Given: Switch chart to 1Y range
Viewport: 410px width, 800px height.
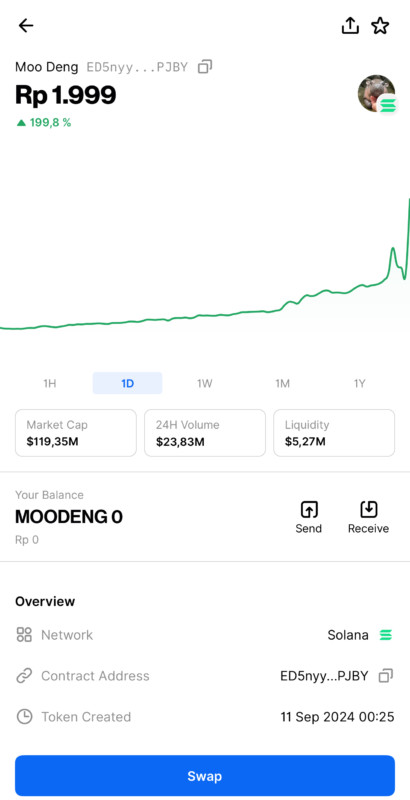Looking at the screenshot, I should coord(360,384).
